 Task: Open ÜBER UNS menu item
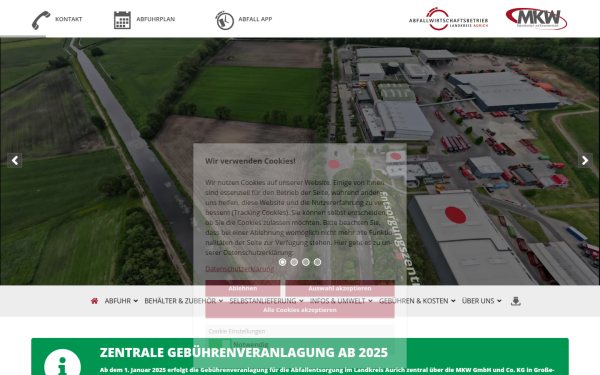click(x=478, y=301)
